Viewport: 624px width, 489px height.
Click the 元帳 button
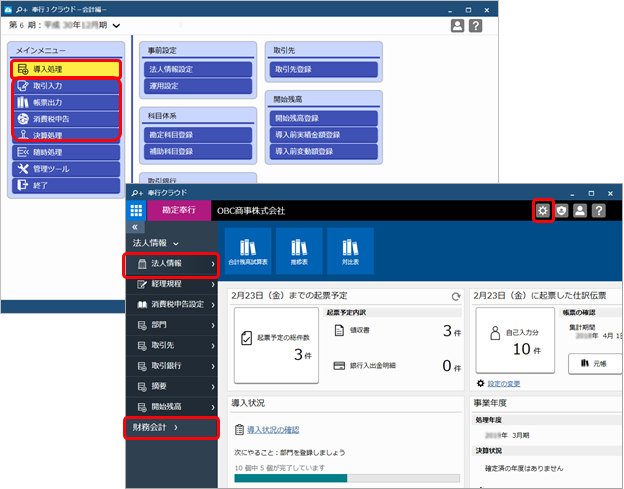click(595, 364)
